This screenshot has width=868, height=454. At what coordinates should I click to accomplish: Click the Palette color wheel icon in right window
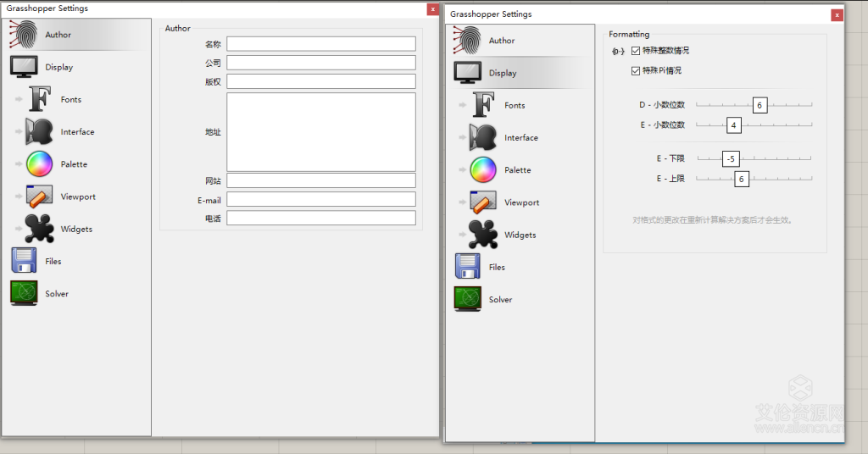point(483,169)
